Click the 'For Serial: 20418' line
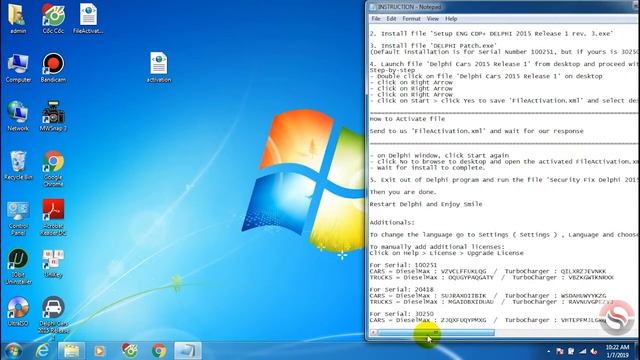 402,289
